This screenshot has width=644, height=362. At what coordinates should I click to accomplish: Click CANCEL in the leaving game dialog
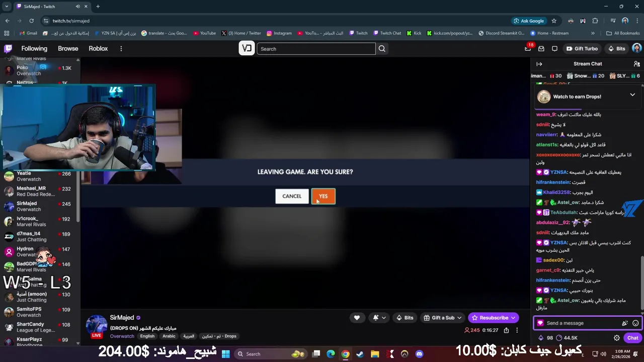tap(292, 196)
